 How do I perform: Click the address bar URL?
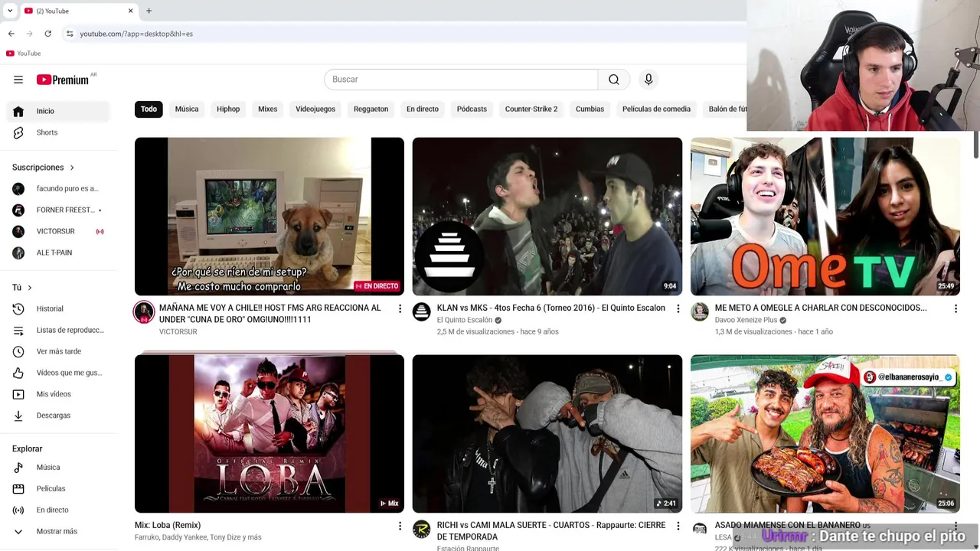(x=136, y=34)
